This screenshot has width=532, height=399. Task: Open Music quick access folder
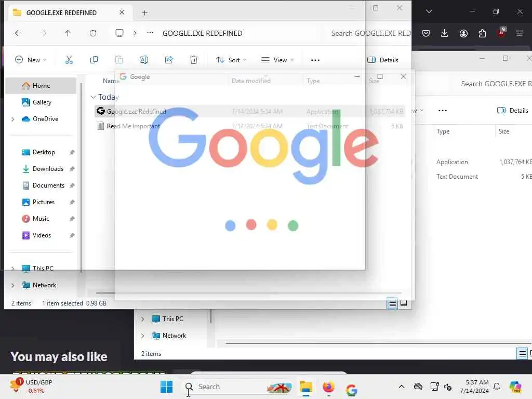[41, 219]
